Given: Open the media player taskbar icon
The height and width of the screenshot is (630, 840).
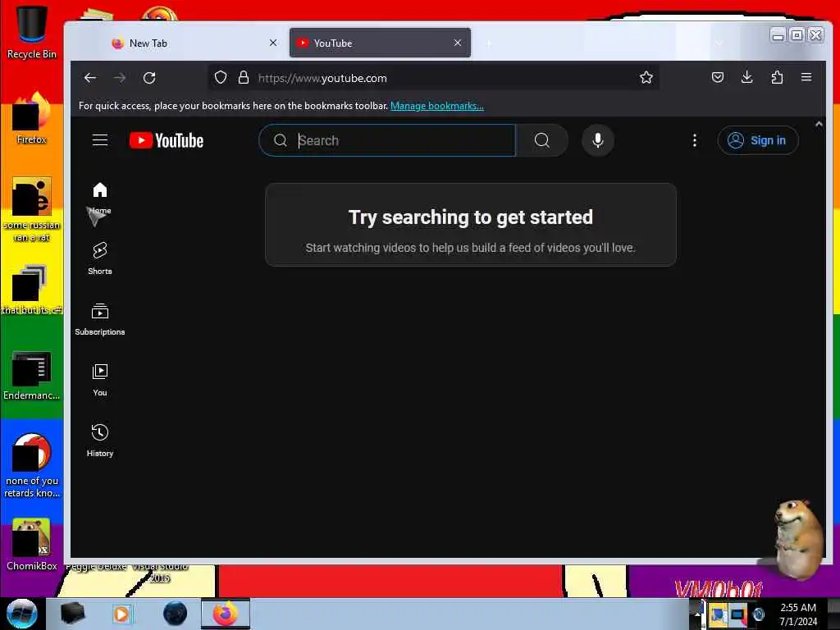Looking at the screenshot, I should [x=122, y=614].
